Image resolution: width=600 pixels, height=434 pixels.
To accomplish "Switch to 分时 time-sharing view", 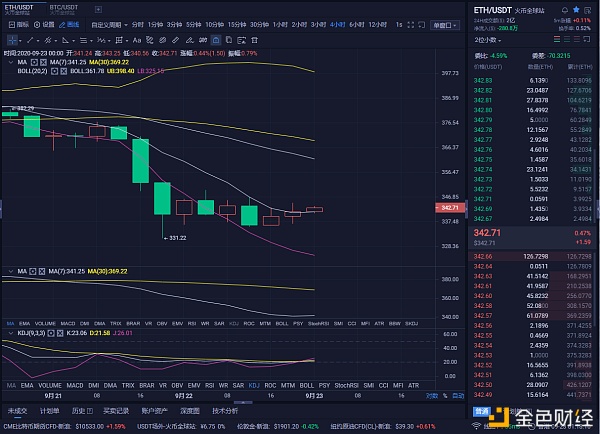I will [x=137, y=25].
